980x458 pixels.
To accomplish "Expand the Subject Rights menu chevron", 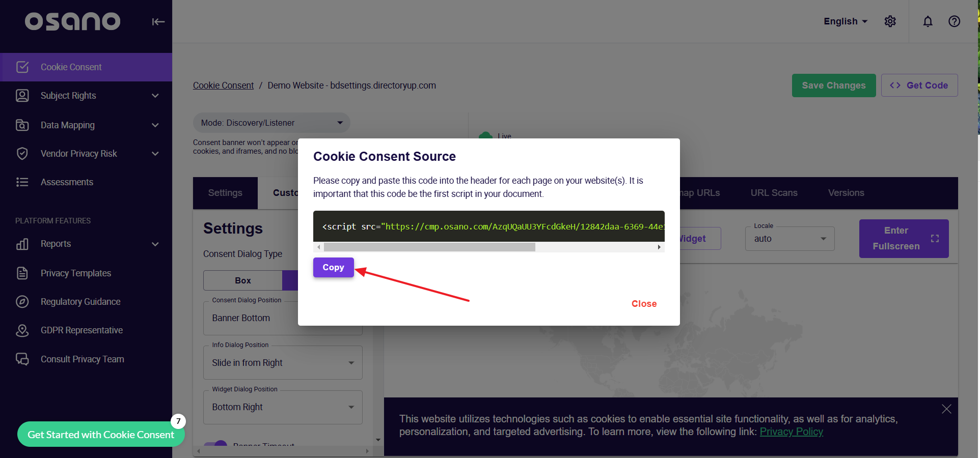I will coord(155,96).
